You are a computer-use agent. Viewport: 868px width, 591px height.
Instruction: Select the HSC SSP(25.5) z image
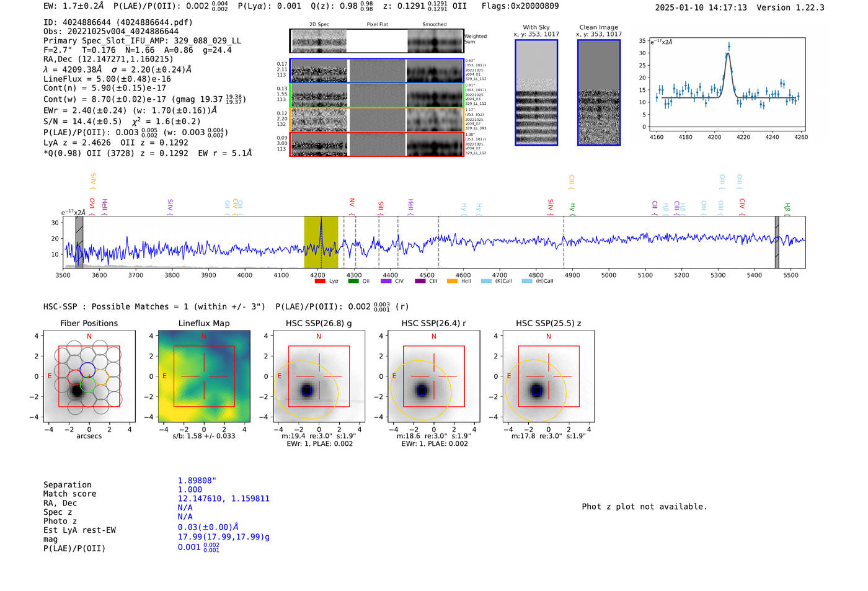(x=549, y=376)
